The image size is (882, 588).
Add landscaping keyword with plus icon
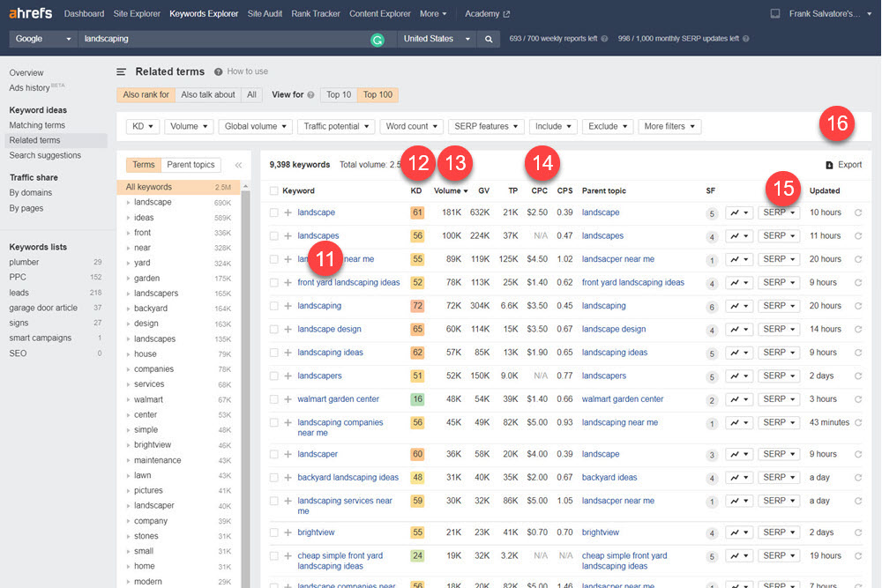click(x=288, y=306)
